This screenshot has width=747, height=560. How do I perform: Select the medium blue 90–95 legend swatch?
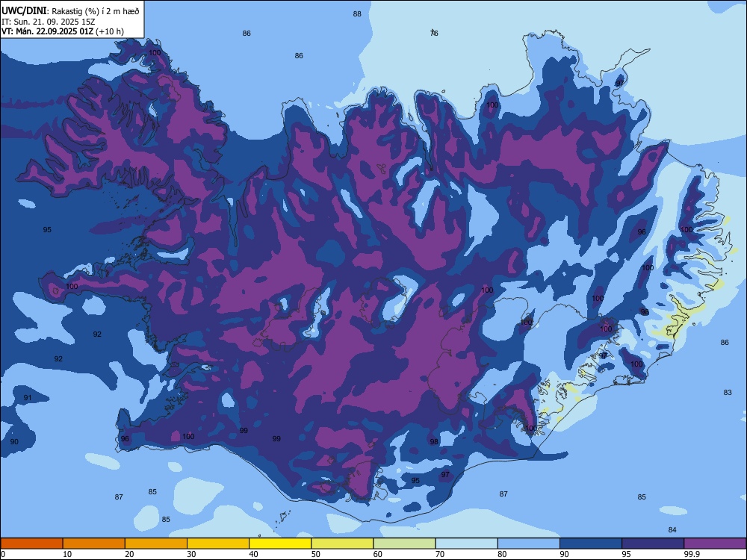591,544
